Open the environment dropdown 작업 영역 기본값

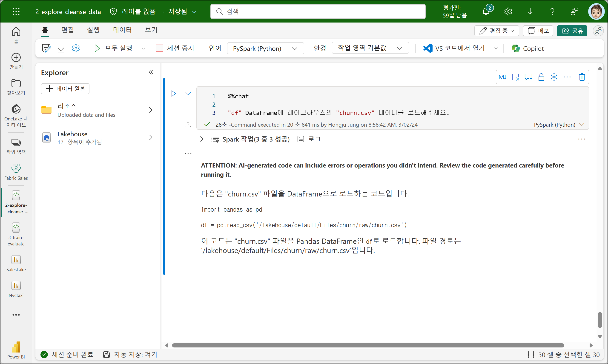(370, 48)
